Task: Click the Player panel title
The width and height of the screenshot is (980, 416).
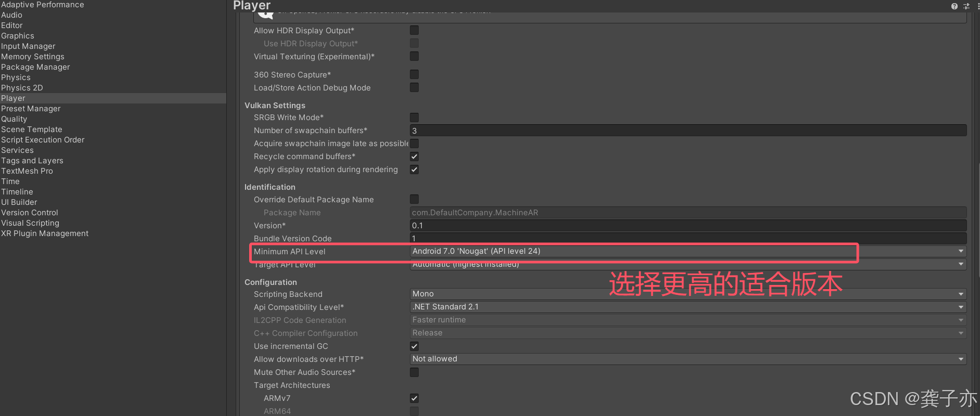Action: (x=252, y=5)
